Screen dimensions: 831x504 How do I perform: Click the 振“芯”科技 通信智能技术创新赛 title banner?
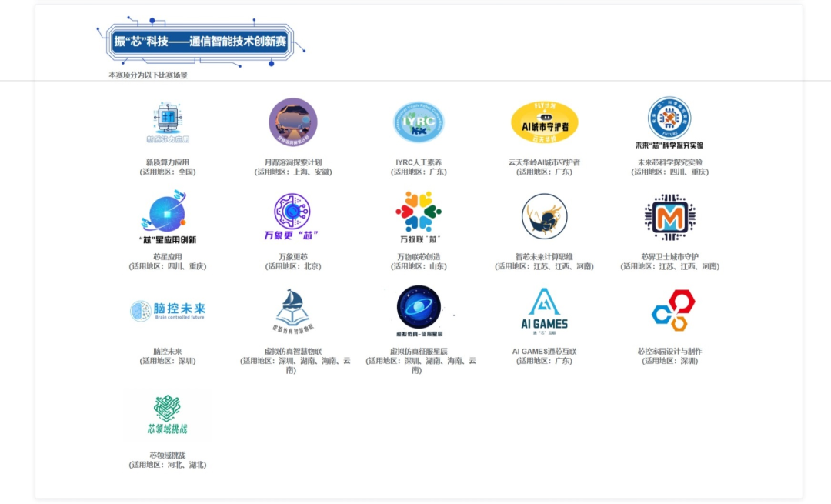[x=200, y=42]
